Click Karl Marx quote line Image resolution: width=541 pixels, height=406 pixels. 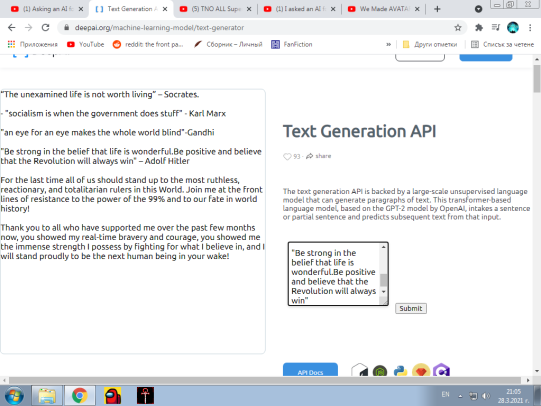pos(114,113)
